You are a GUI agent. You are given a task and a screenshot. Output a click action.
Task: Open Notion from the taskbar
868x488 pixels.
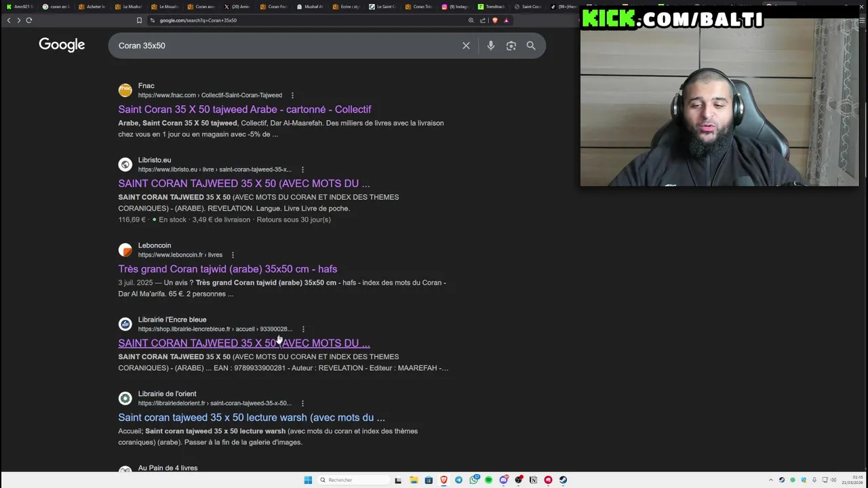click(x=533, y=480)
